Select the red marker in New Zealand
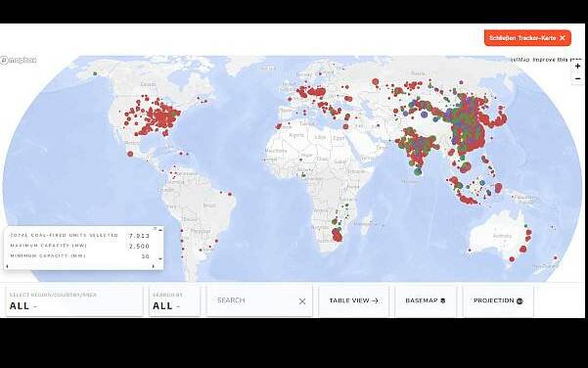This screenshot has height=368, width=588. click(556, 257)
